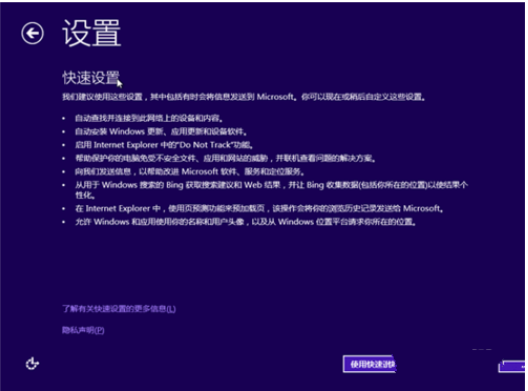Select the bullet 向我们发送信息 about Microsoft 软件

click(x=190, y=172)
